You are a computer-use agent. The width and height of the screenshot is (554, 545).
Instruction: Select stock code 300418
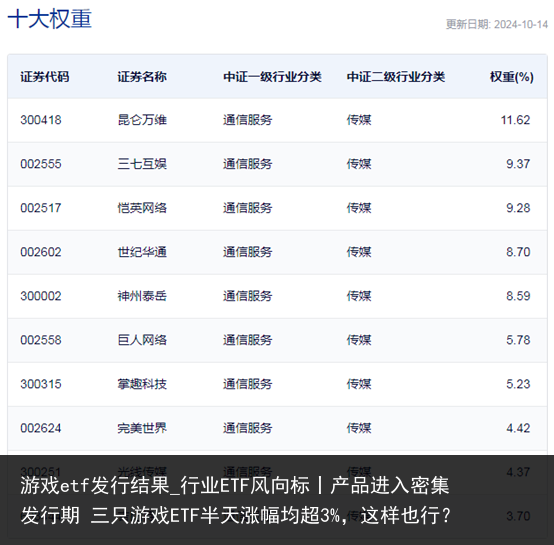pyautogui.click(x=41, y=120)
